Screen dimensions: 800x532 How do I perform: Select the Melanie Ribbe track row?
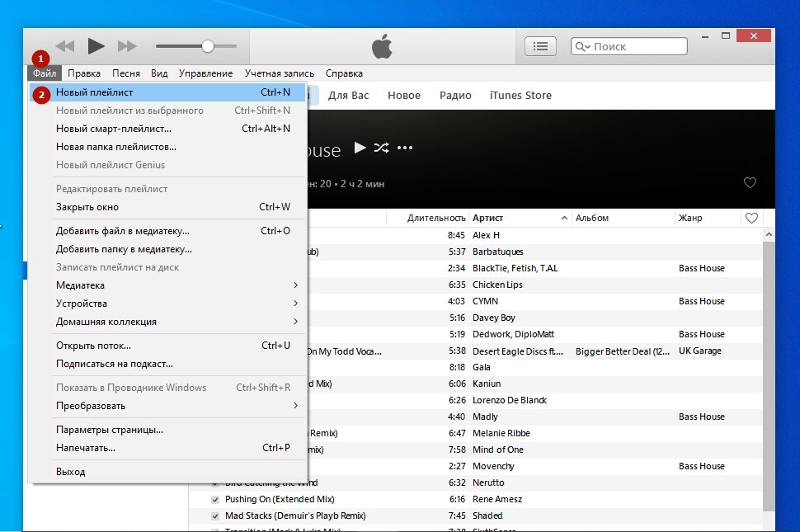(535, 433)
